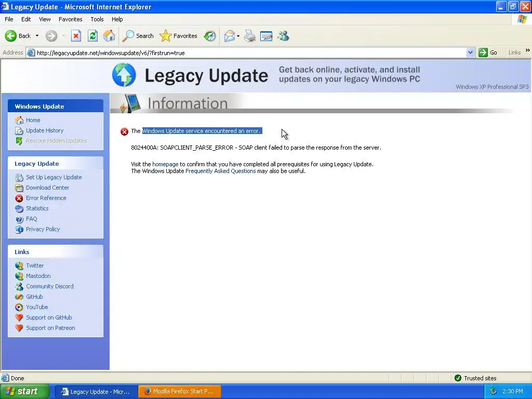Click the Trusted sites status bar zone

point(475,378)
